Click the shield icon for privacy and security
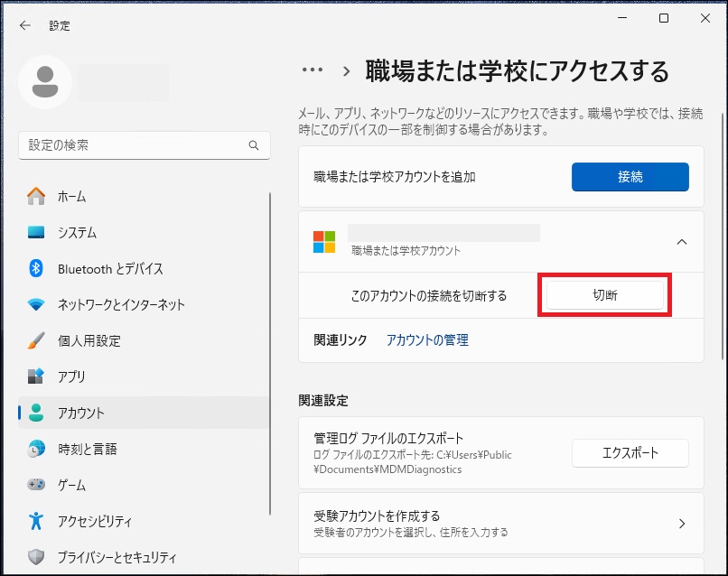728x576 pixels. pos(36,557)
